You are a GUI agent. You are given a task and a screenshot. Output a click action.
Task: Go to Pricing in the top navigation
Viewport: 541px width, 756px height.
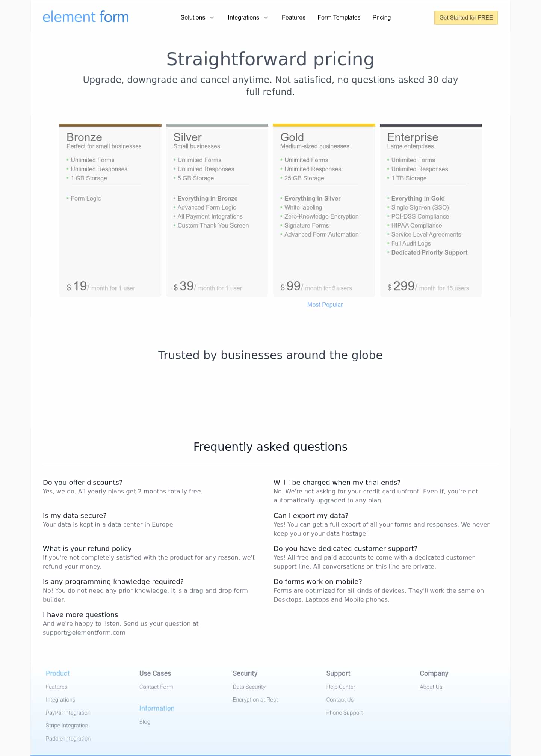382,17
